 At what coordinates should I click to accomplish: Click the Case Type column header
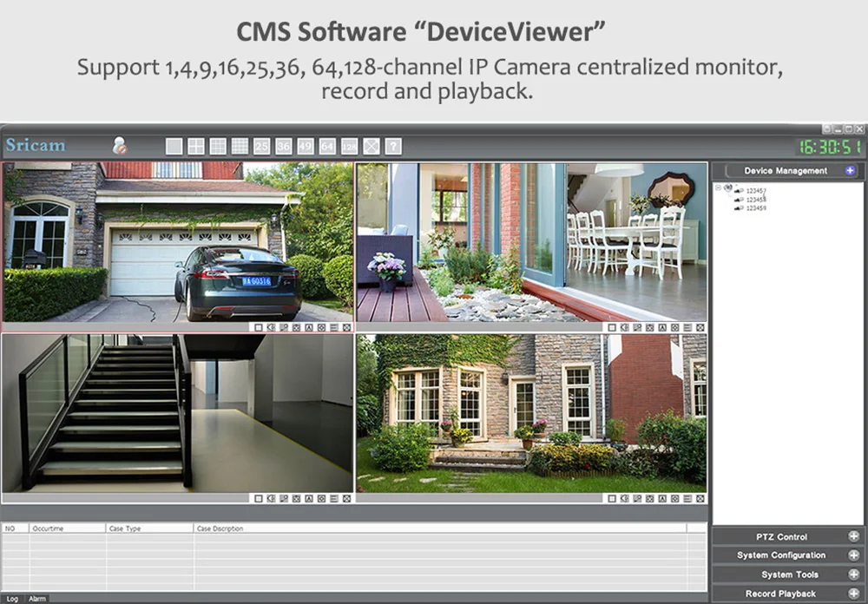click(x=149, y=528)
